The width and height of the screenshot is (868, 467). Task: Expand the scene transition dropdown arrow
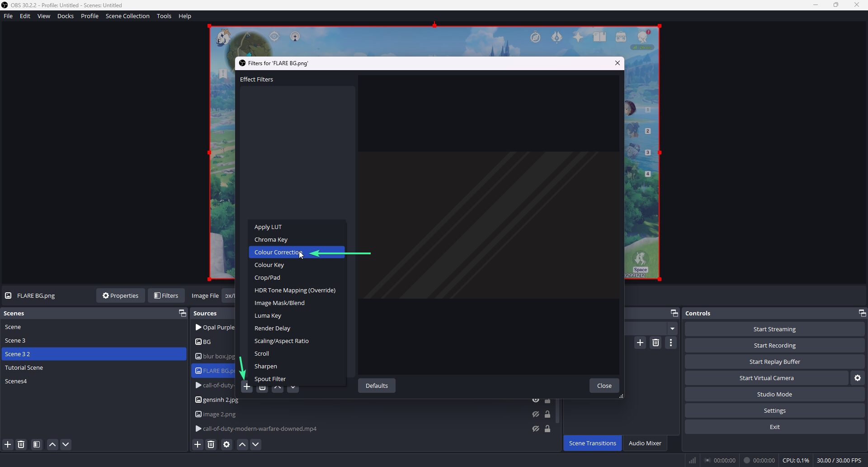tap(673, 329)
